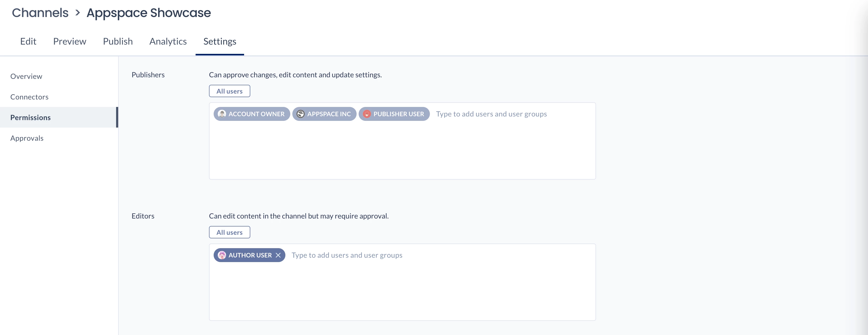Open the Approvals settings section
Image resolution: width=868 pixels, height=335 pixels.
(27, 138)
